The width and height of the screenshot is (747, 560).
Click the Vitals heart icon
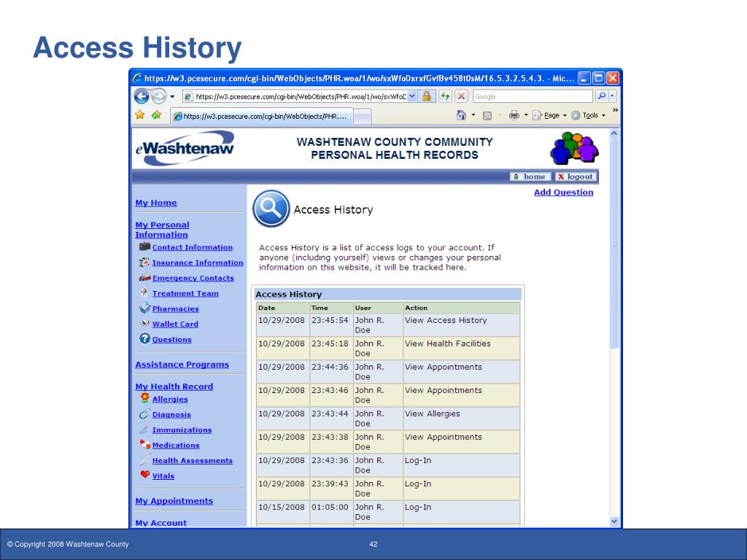click(x=145, y=474)
